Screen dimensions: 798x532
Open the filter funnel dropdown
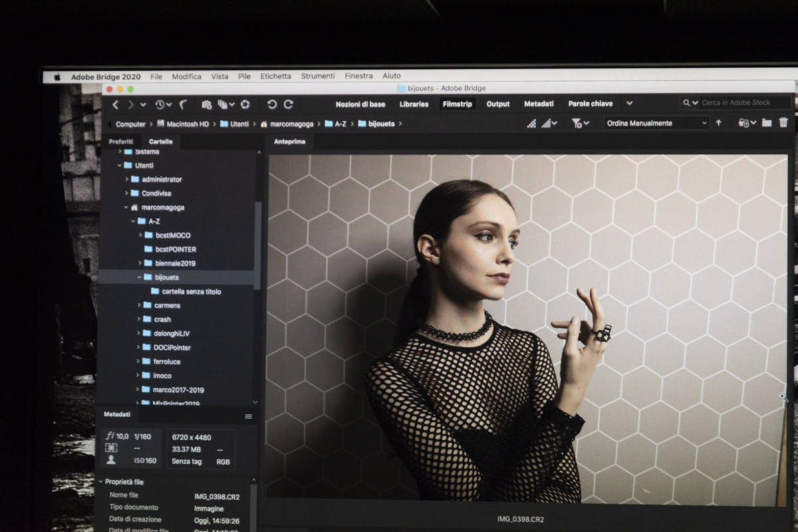(580, 123)
